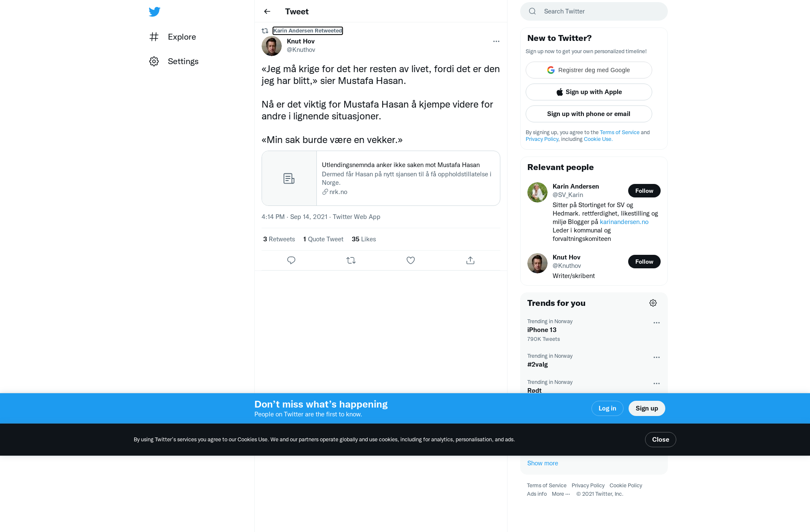
Task: Click the Search Twitter field
Action: pos(594,11)
